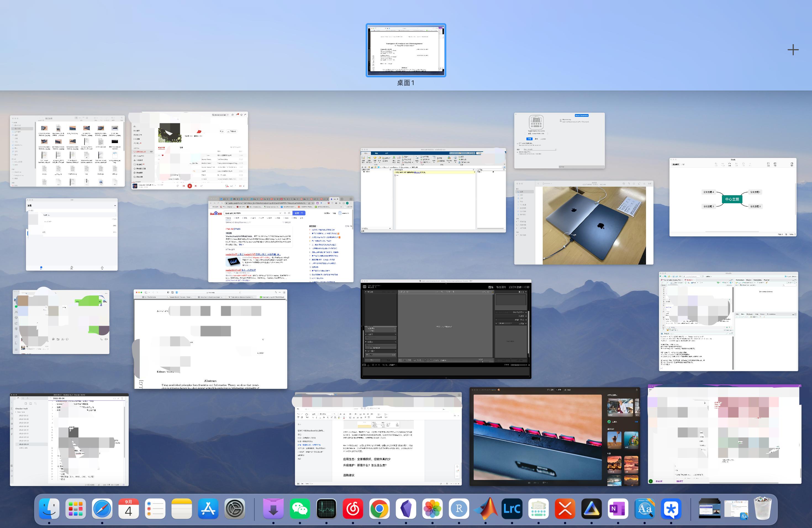
Task: Switch to Lightroom's 图库 module tab
Action: 491,287
